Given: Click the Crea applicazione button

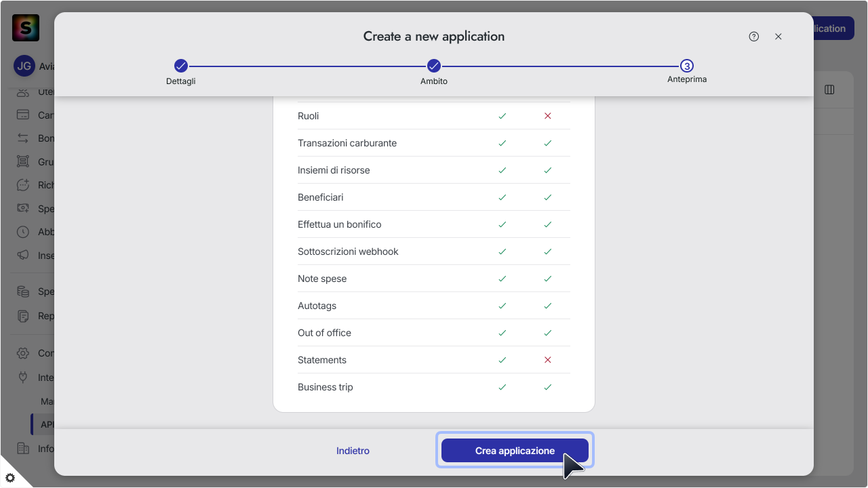Looking at the screenshot, I should pyautogui.click(x=515, y=451).
